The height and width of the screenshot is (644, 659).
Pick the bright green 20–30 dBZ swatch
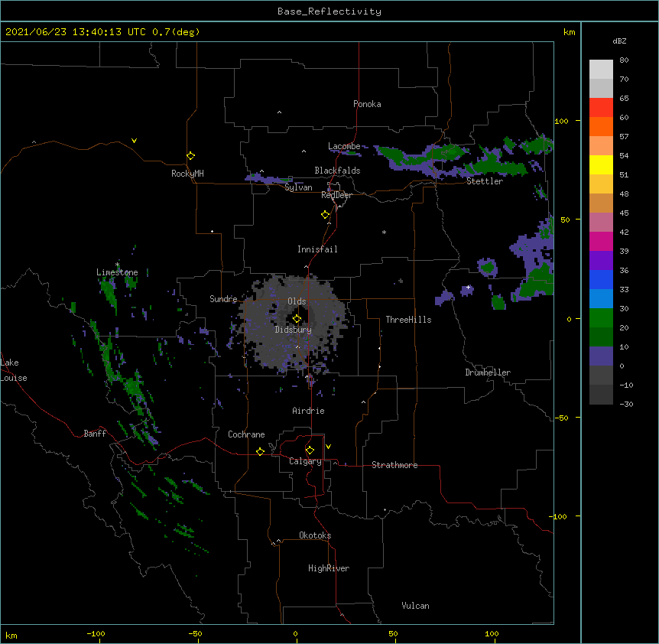point(601,318)
